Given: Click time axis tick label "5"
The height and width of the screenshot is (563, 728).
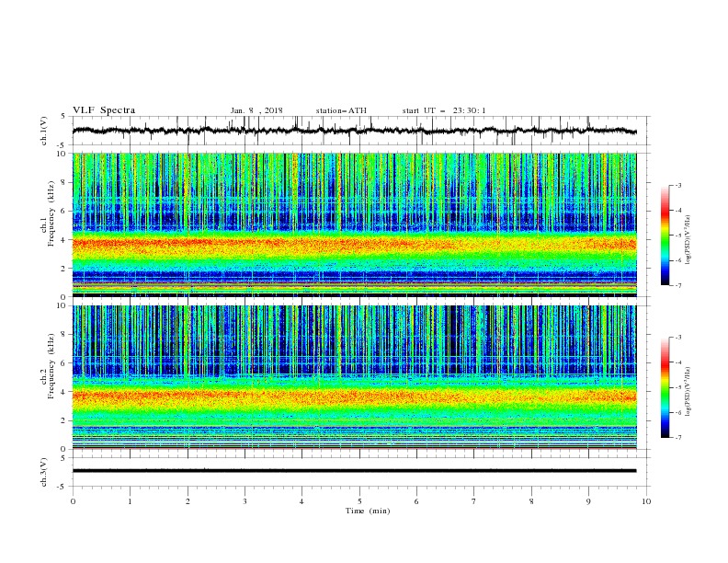Looking at the screenshot, I should pos(359,501).
